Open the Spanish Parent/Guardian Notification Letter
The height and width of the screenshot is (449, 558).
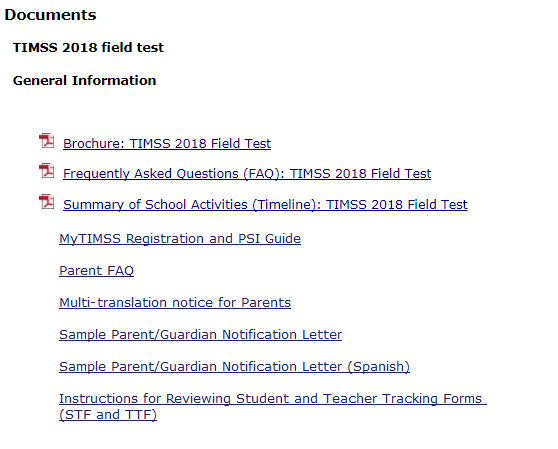point(235,366)
